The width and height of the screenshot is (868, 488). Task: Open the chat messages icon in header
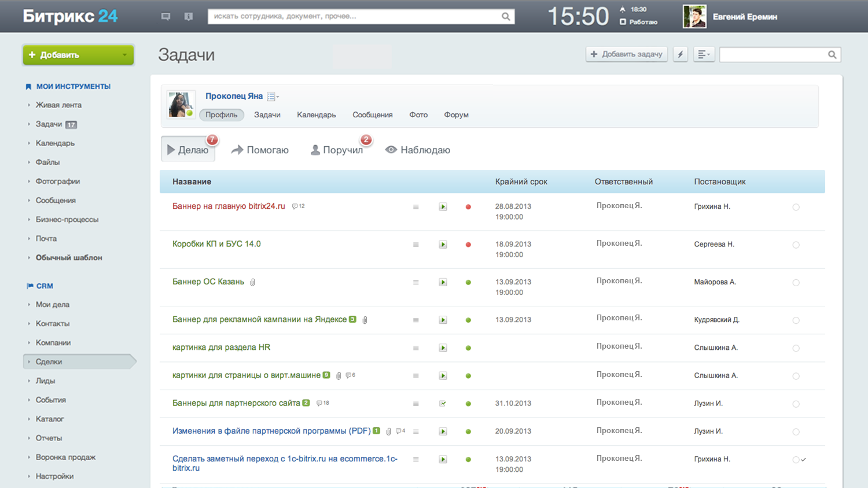165,17
